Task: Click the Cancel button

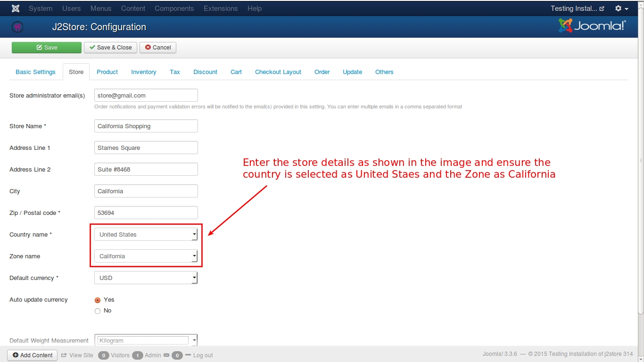Action: (x=157, y=48)
